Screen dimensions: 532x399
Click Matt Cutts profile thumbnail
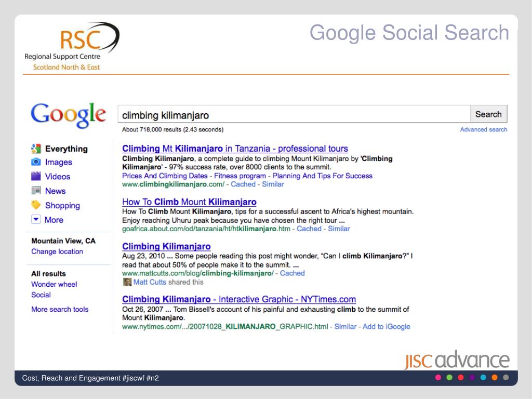click(127, 282)
